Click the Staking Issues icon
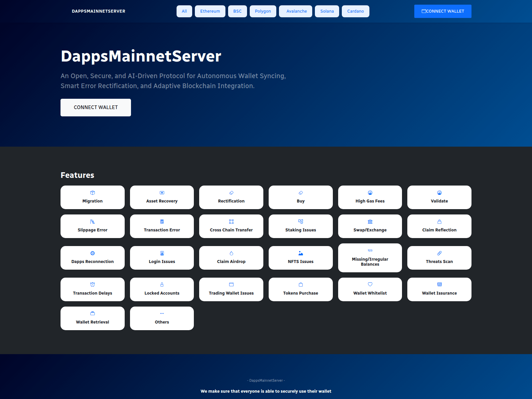This screenshot has height=399, width=532. [301, 222]
